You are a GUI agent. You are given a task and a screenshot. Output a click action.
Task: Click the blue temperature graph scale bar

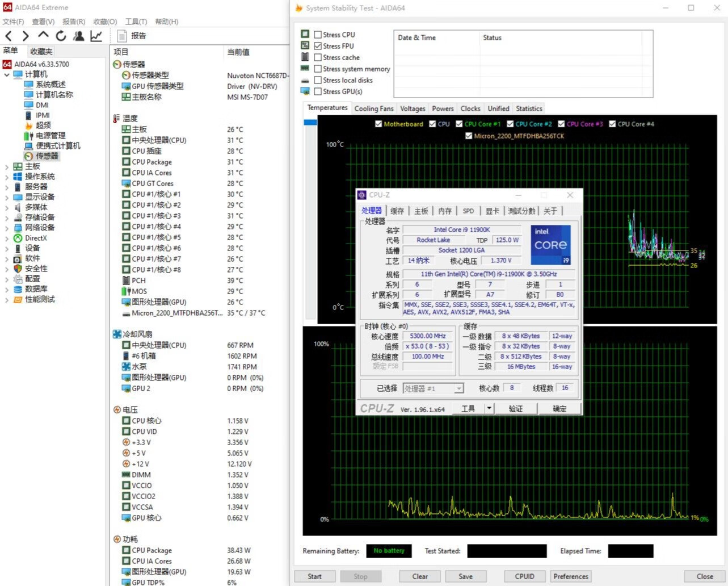tap(310, 122)
